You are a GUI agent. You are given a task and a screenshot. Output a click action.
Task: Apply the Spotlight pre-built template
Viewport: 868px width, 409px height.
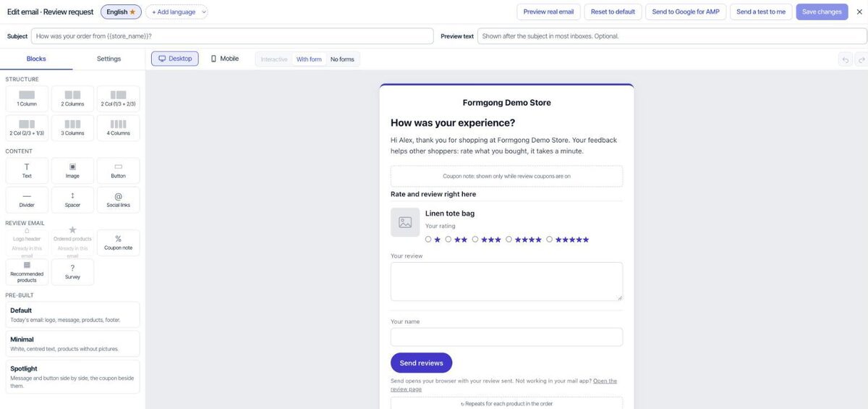[72, 376]
